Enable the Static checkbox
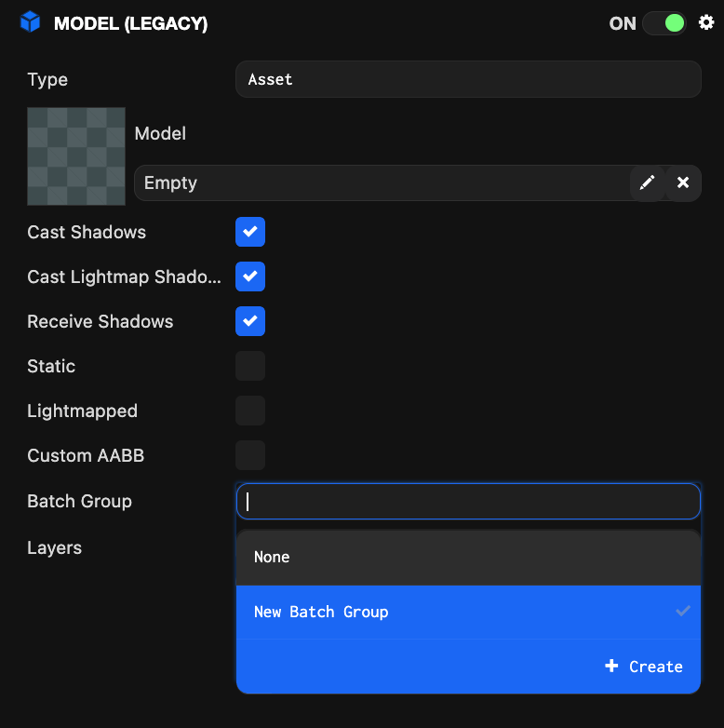 [x=250, y=366]
